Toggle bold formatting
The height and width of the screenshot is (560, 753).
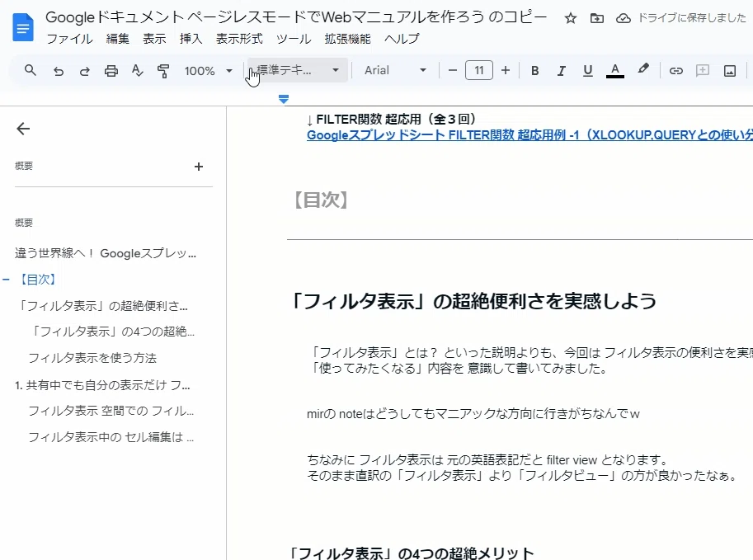coord(534,71)
